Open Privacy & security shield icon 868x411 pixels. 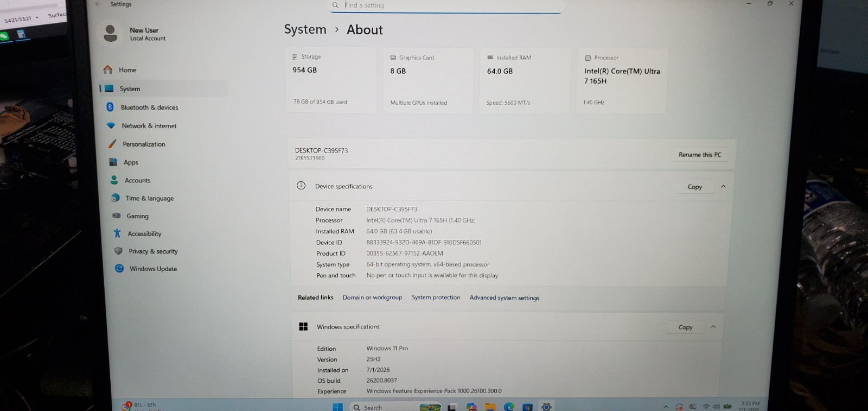(118, 251)
